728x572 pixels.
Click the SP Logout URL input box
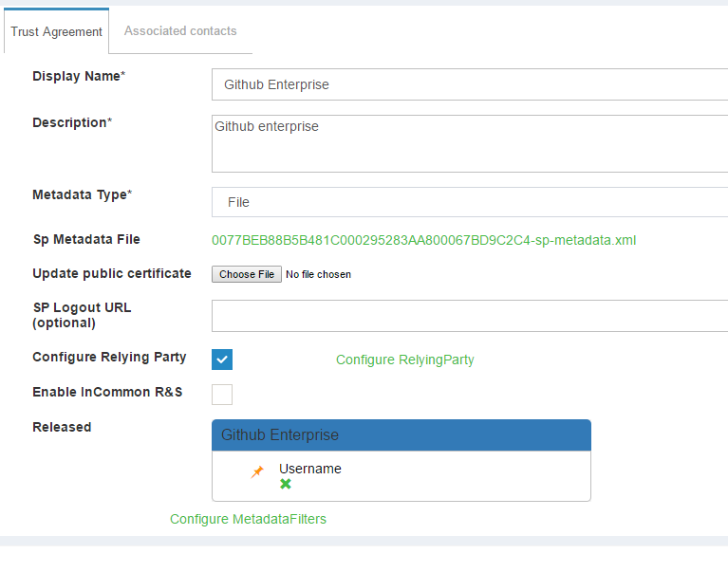470,316
